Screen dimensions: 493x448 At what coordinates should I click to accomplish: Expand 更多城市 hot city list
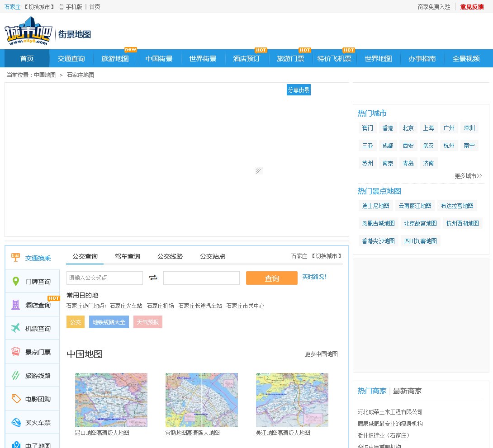click(468, 176)
